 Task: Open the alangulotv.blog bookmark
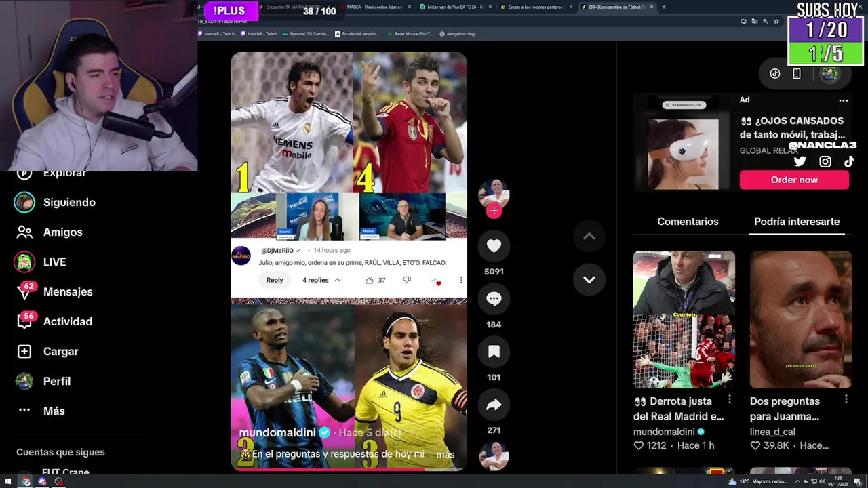pos(457,33)
